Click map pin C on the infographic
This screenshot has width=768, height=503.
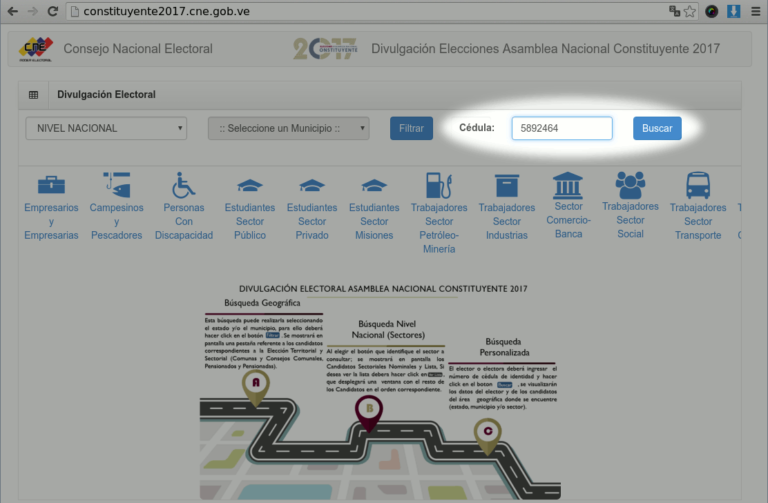(x=487, y=436)
